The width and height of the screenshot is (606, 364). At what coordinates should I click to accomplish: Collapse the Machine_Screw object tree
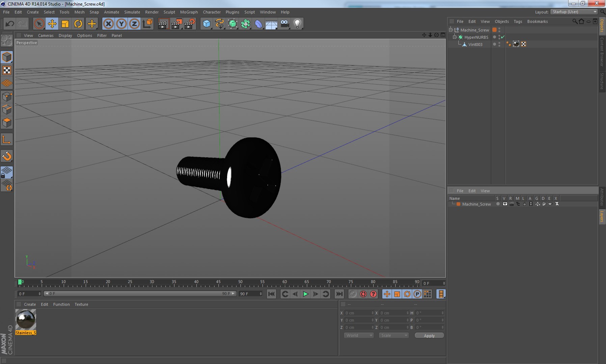pos(450,30)
